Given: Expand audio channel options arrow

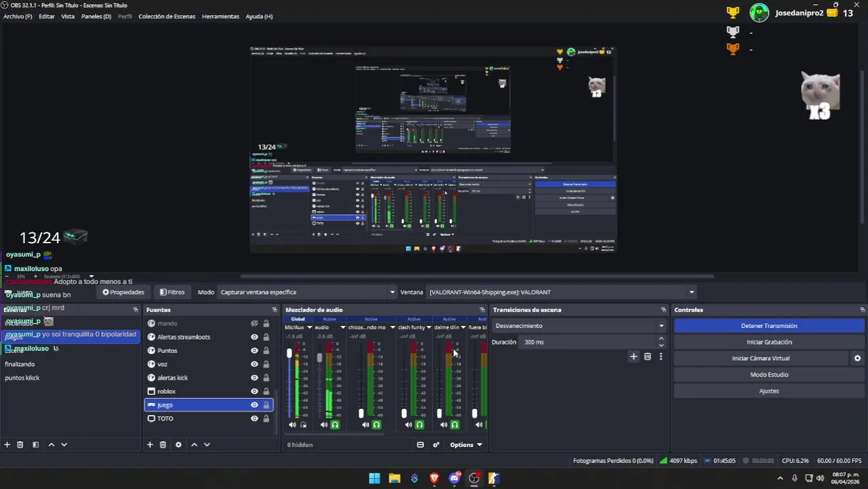Looking at the screenshot, I should (x=342, y=327).
